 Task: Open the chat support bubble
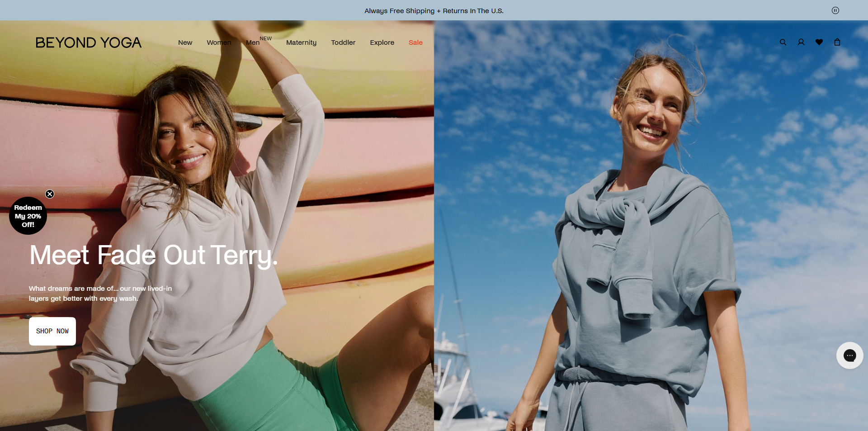coord(850,355)
